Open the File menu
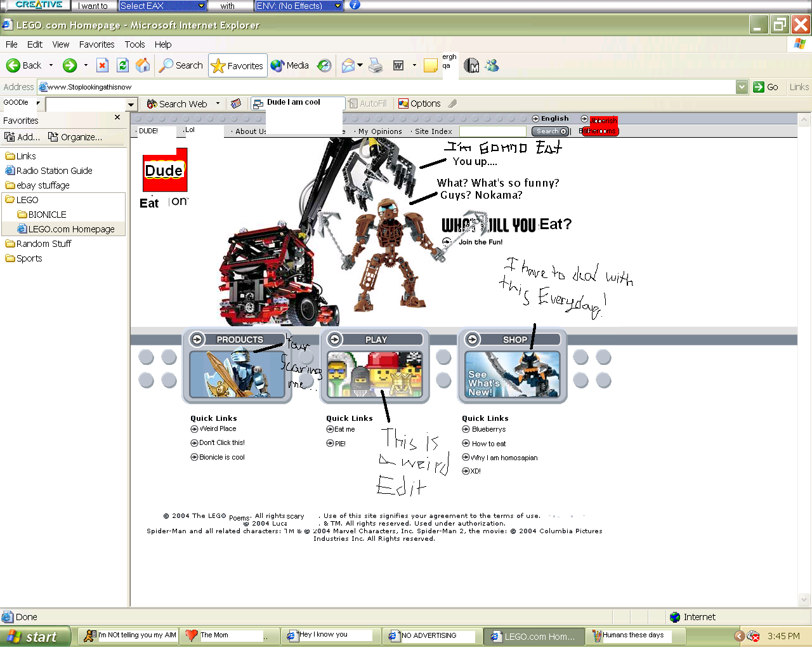 click(x=11, y=44)
